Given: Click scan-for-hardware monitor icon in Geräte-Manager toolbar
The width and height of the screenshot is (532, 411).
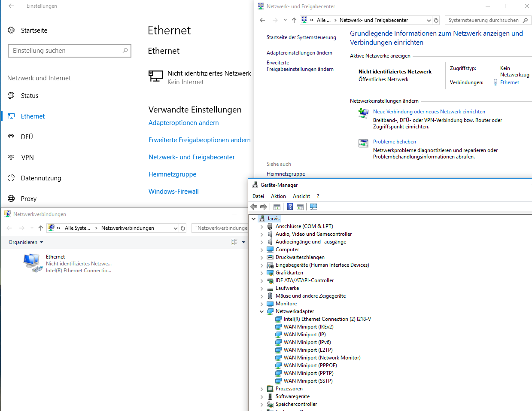Looking at the screenshot, I should click(313, 207).
